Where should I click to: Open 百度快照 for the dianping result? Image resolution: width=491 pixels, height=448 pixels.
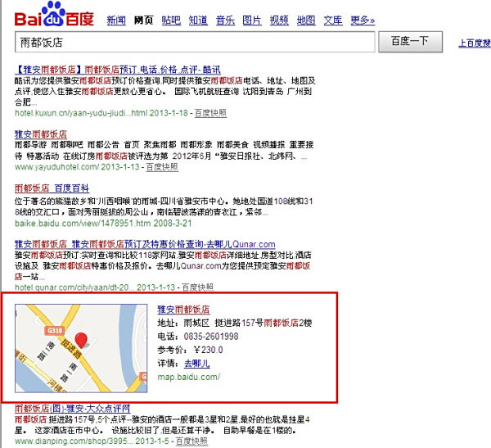(x=191, y=441)
